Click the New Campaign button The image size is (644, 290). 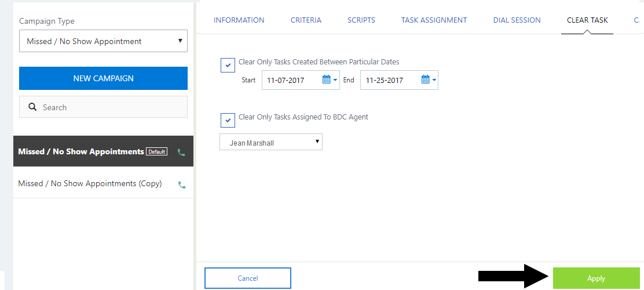pos(103,78)
